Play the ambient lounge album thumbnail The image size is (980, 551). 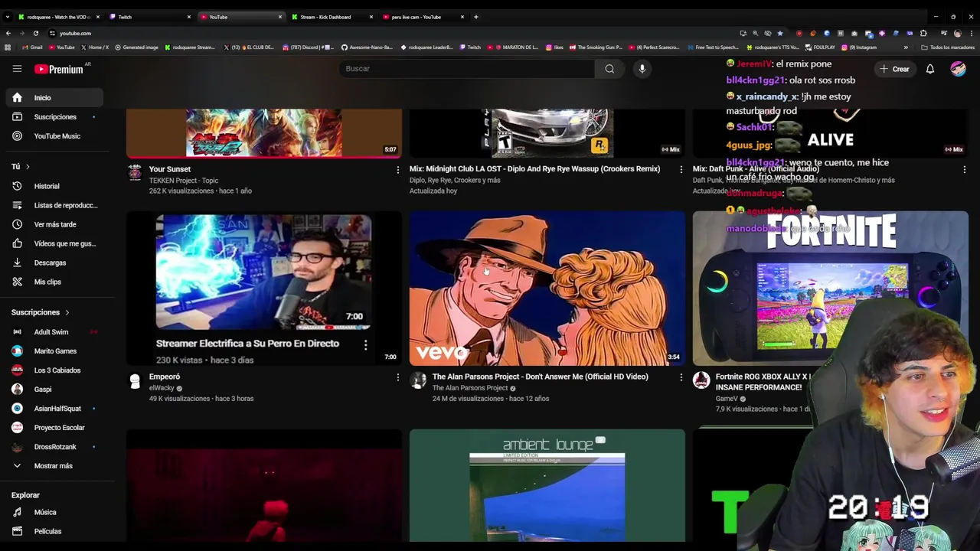(x=547, y=485)
